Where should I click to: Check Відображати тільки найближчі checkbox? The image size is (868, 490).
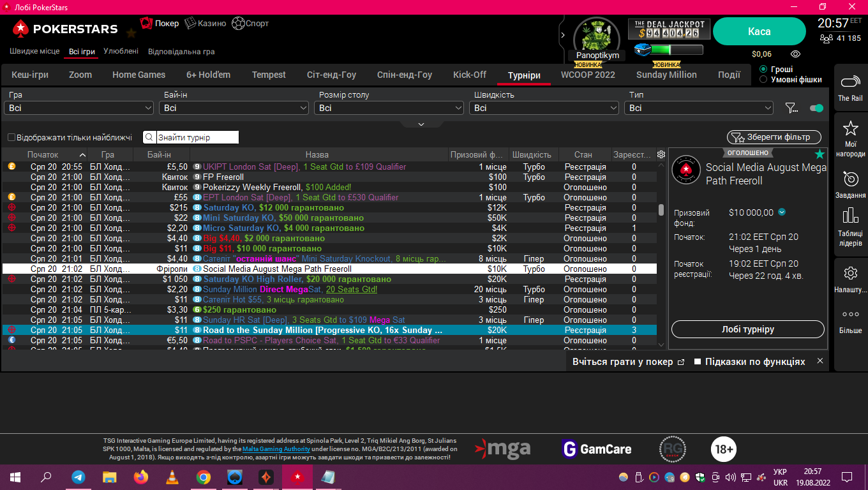(x=11, y=137)
